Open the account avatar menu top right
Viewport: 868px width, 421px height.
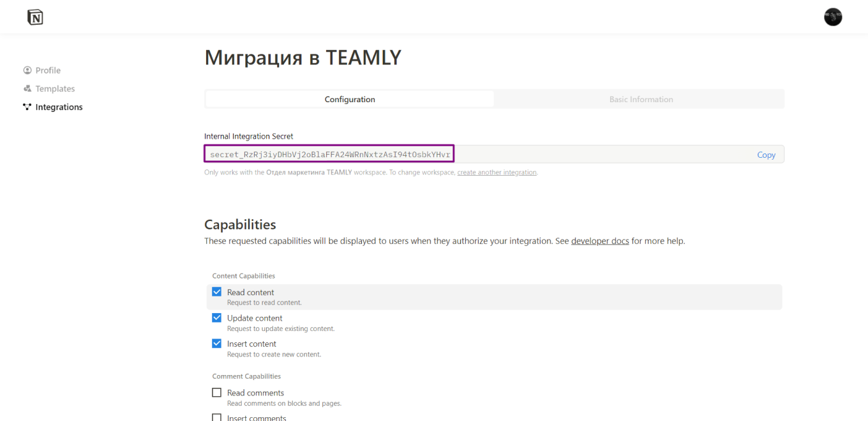coord(833,17)
